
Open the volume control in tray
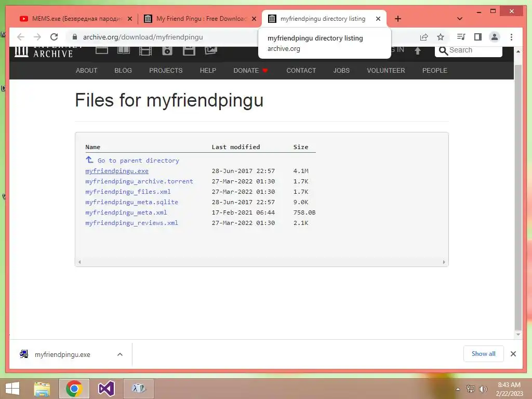(483, 389)
